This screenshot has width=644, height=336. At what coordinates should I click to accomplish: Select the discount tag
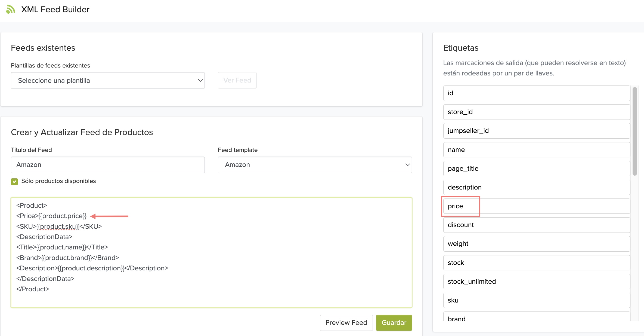pyautogui.click(x=536, y=225)
